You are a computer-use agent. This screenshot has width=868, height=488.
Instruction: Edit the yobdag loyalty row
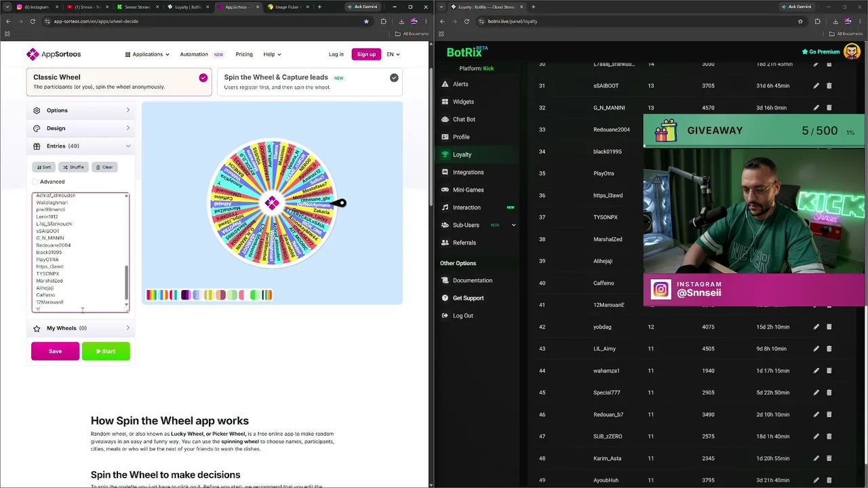tap(816, 327)
